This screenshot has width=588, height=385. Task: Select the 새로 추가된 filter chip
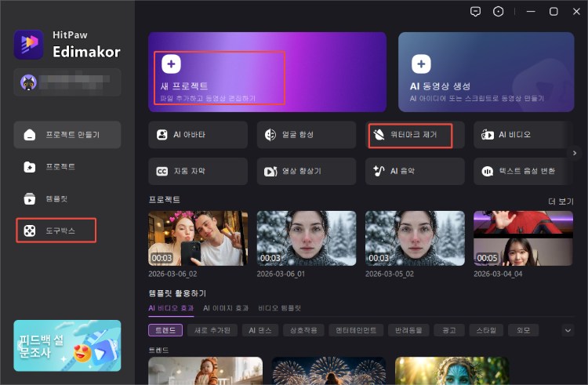pyautogui.click(x=212, y=330)
